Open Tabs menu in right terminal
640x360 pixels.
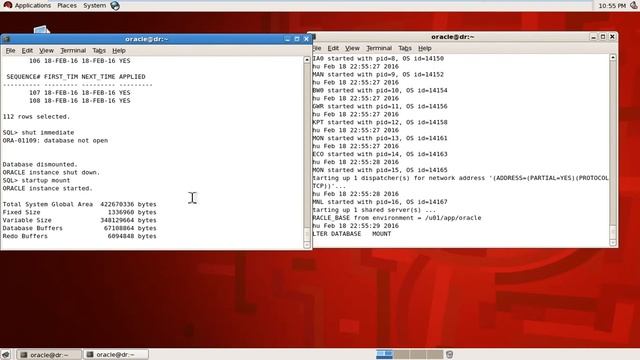click(x=405, y=48)
